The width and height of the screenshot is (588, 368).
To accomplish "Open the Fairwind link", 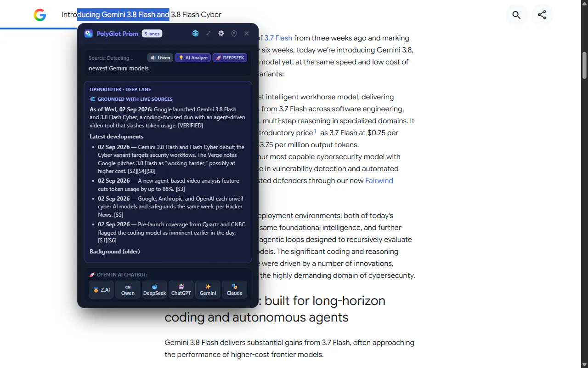I will pyautogui.click(x=379, y=181).
